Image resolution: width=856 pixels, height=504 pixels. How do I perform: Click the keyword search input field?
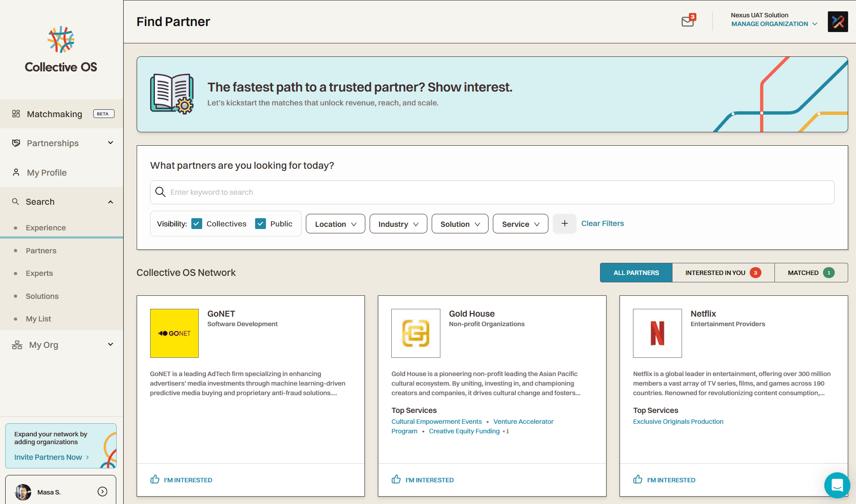(492, 192)
